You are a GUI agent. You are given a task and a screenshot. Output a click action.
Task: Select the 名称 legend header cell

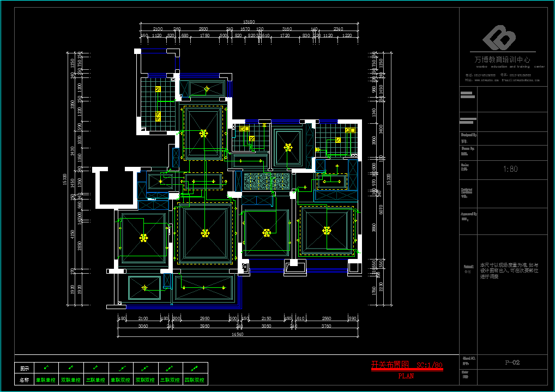point(25,379)
